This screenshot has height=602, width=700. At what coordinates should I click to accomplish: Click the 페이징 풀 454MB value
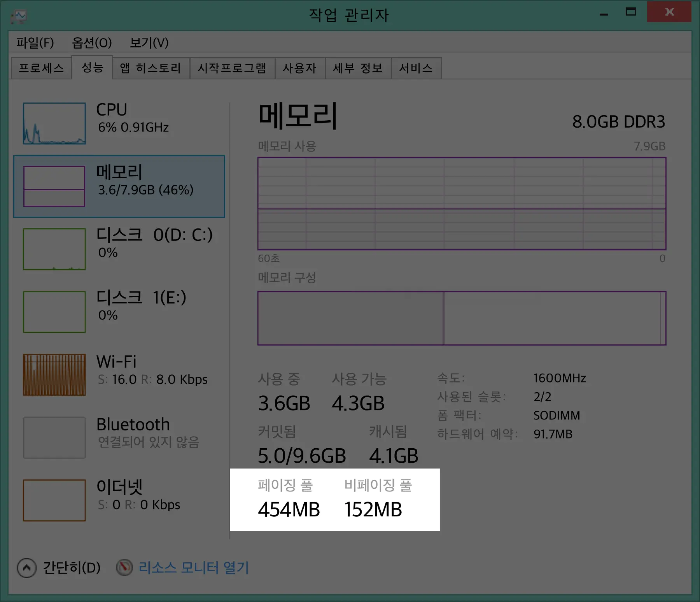pyautogui.click(x=289, y=509)
